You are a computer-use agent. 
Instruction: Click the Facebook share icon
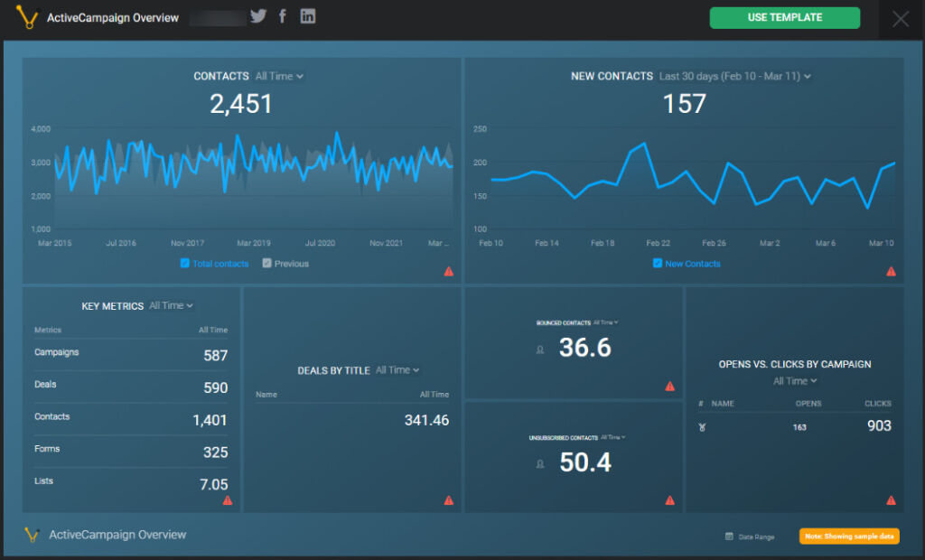tap(283, 17)
